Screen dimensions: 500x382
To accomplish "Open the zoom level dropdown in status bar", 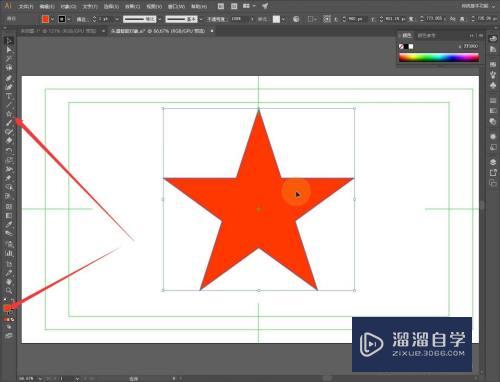I will coord(40,378).
